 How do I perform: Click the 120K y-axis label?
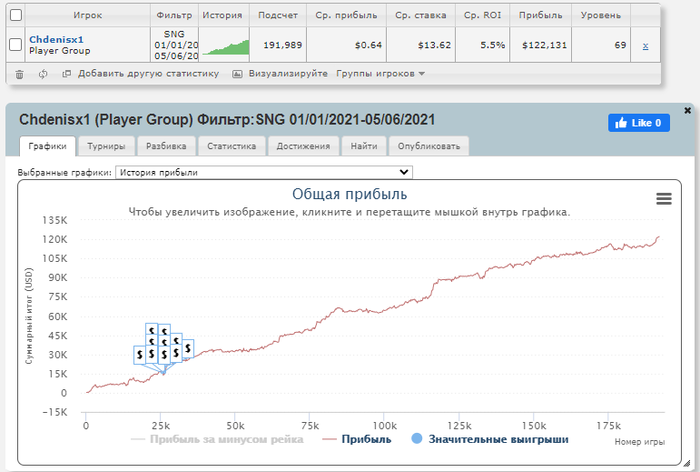click(55, 239)
